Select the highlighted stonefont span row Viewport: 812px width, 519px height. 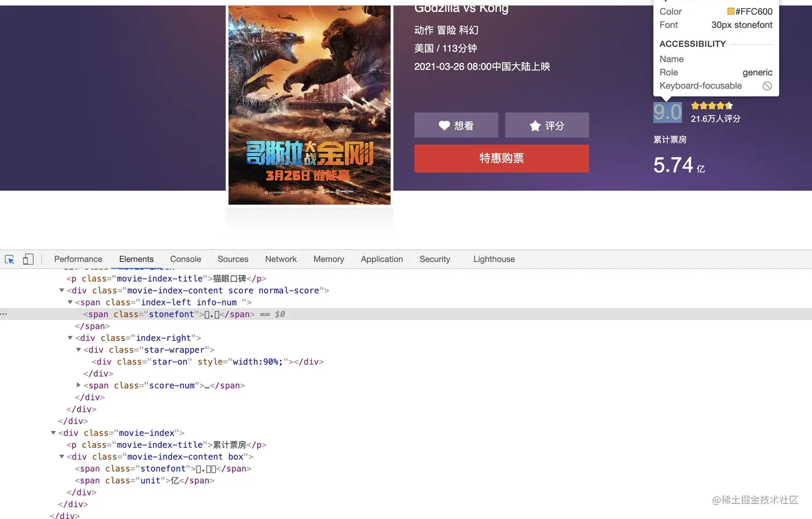pos(406,314)
